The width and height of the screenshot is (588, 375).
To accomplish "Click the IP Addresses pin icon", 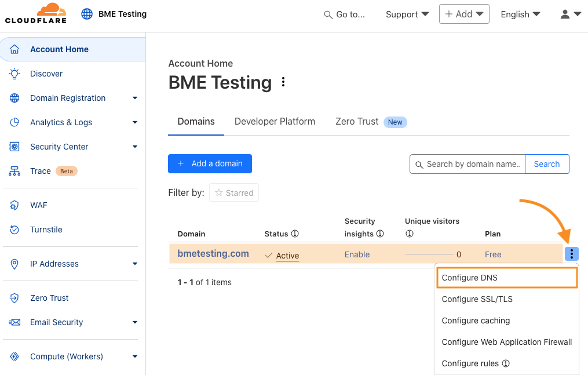I will (14, 264).
